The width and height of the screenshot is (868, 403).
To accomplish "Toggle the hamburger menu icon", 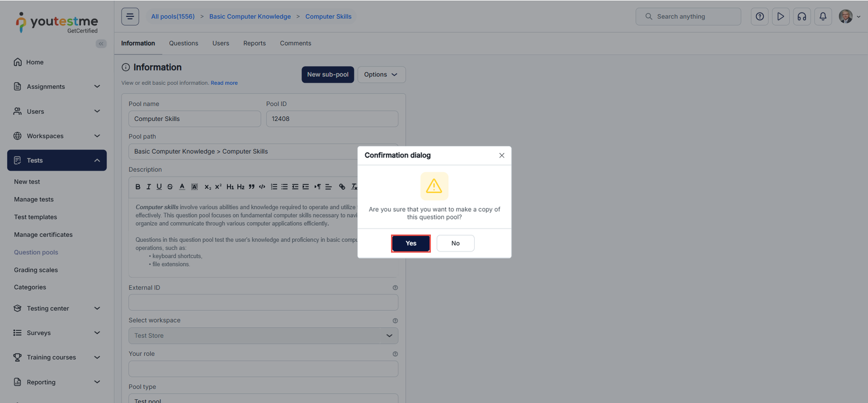I will point(130,16).
